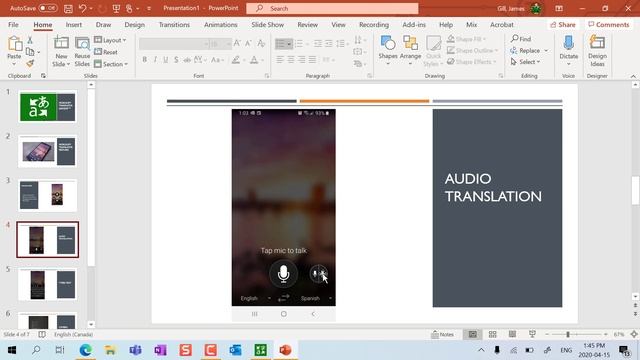The width and height of the screenshot is (640, 360).
Task: Collapse the ribbon with the chevron
Action: (633, 76)
